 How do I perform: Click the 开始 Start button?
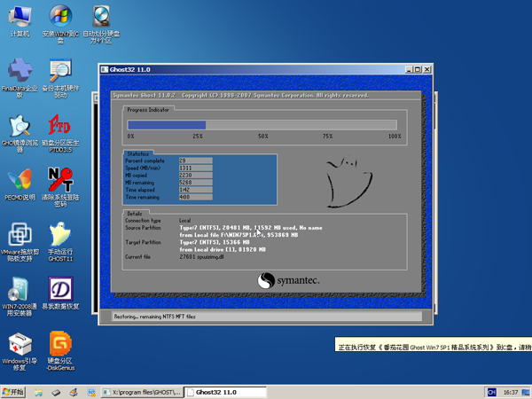pos(14,392)
